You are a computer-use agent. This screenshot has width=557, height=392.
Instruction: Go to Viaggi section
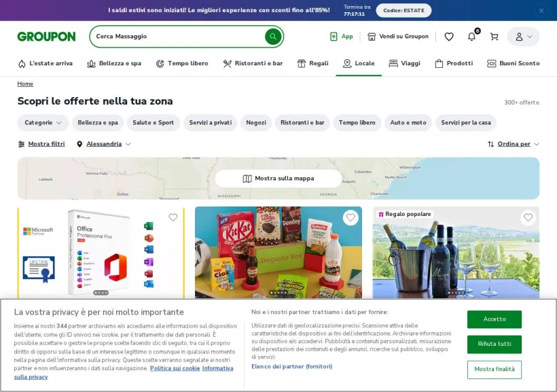pos(405,64)
